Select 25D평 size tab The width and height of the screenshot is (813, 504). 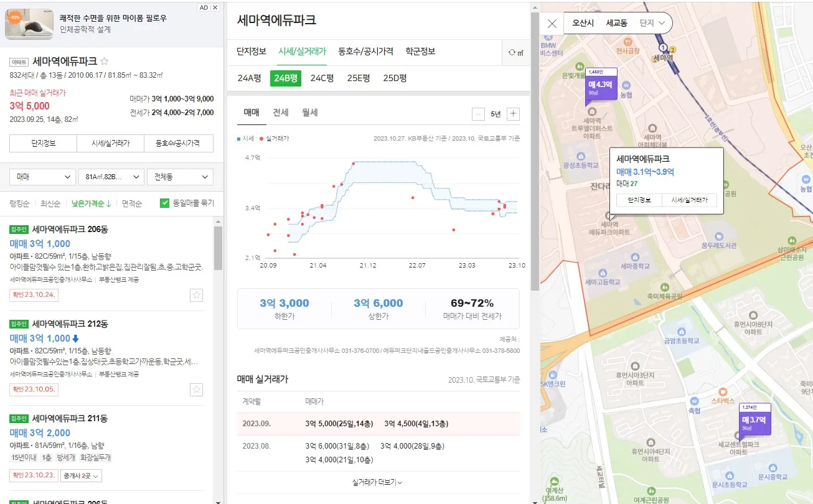point(395,78)
